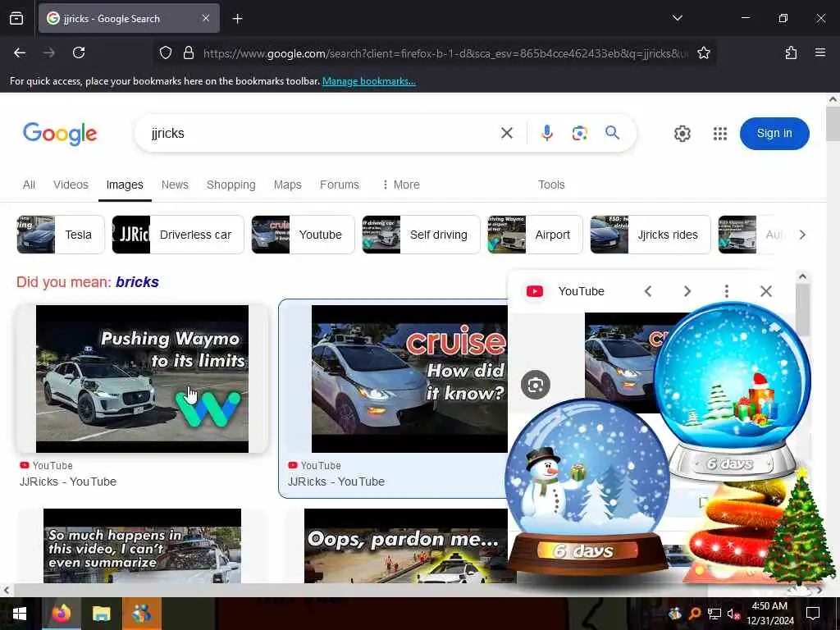Switch to the Forums tab
Viewport: 840px width, 630px height.
339,185
